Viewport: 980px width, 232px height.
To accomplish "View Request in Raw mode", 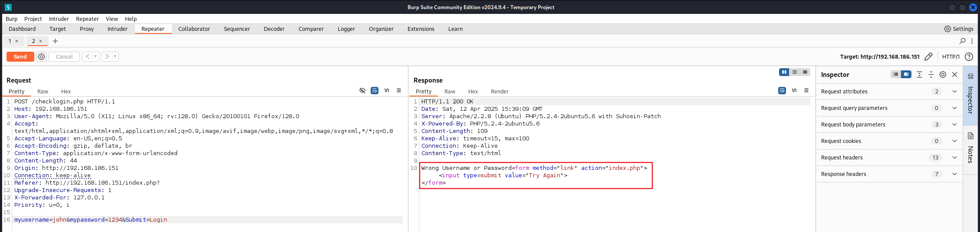I will click(x=43, y=91).
